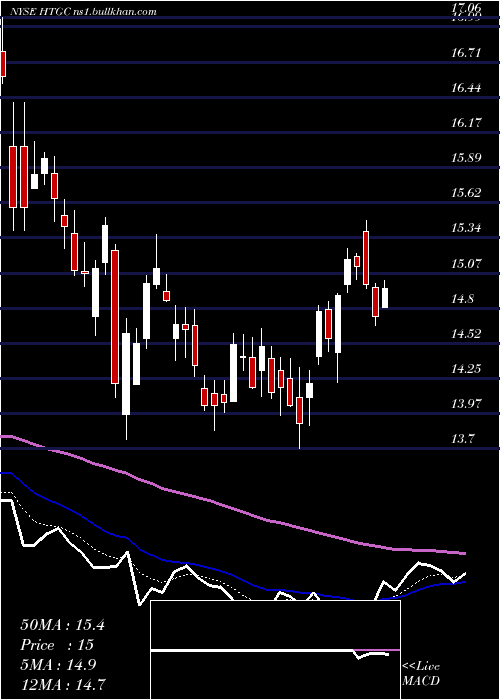Click the 16.71 price axis label

pyautogui.click(x=466, y=53)
